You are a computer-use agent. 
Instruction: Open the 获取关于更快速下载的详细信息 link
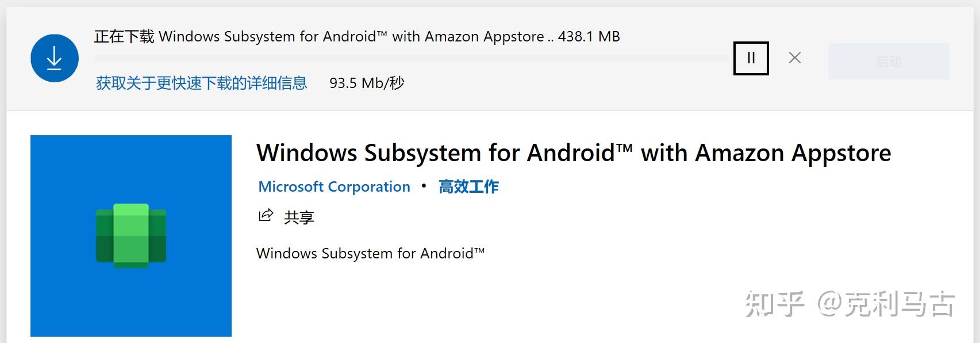tap(201, 83)
